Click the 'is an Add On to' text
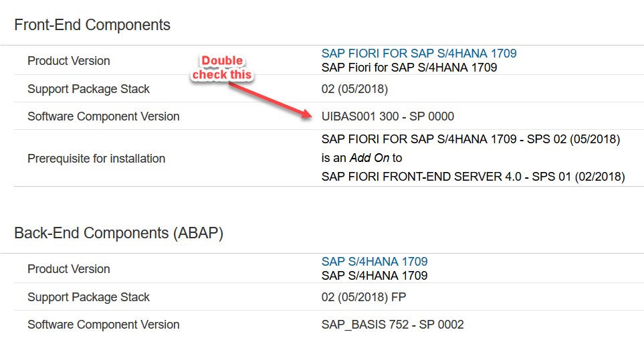 click(x=362, y=158)
